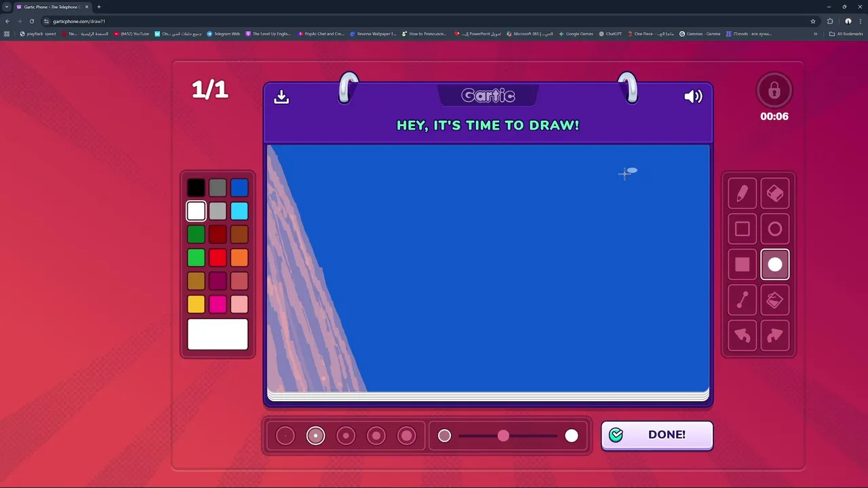Image resolution: width=868 pixels, height=488 pixels.
Task: Download the current drawing
Action: tap(281, 97)
